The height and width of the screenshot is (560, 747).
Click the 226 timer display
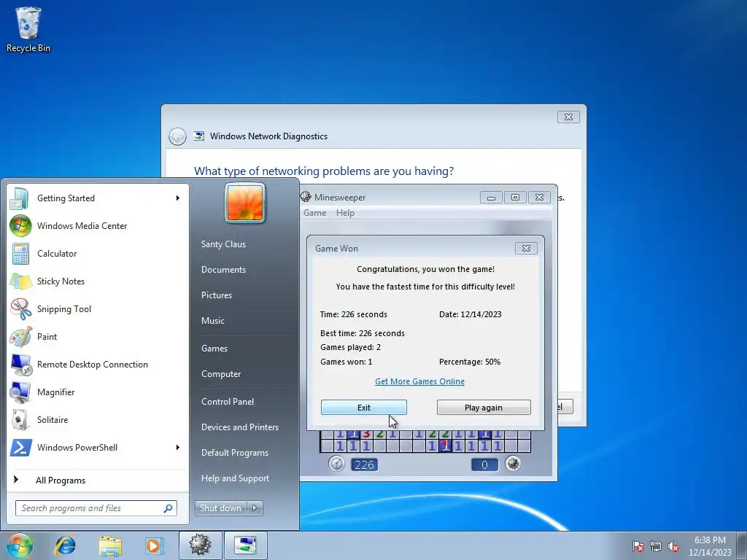point(365,464)
